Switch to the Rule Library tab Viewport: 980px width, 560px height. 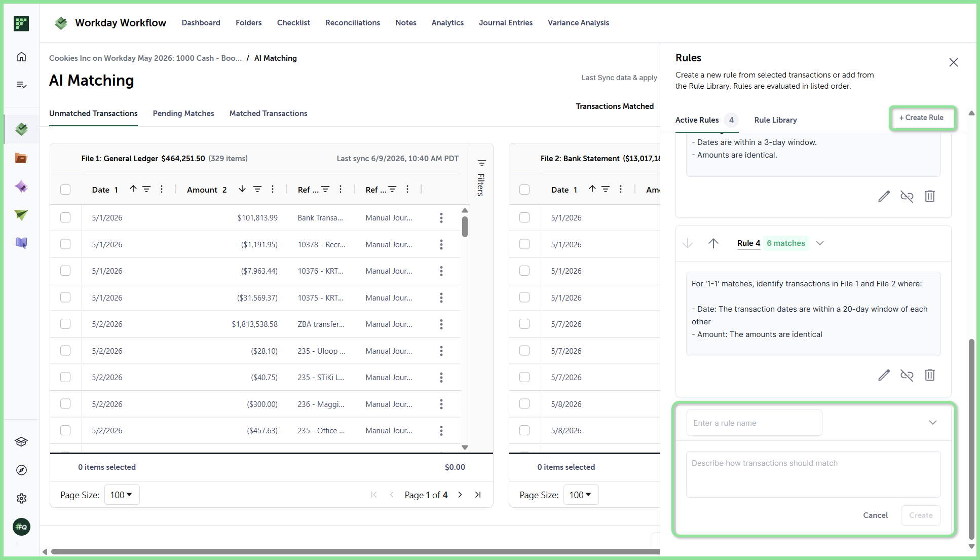(775, 120)
